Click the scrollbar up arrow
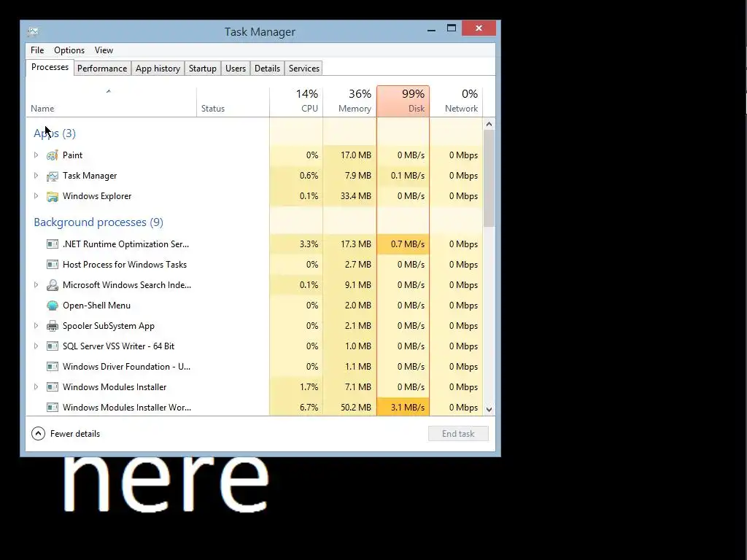 tap(489, 124)
